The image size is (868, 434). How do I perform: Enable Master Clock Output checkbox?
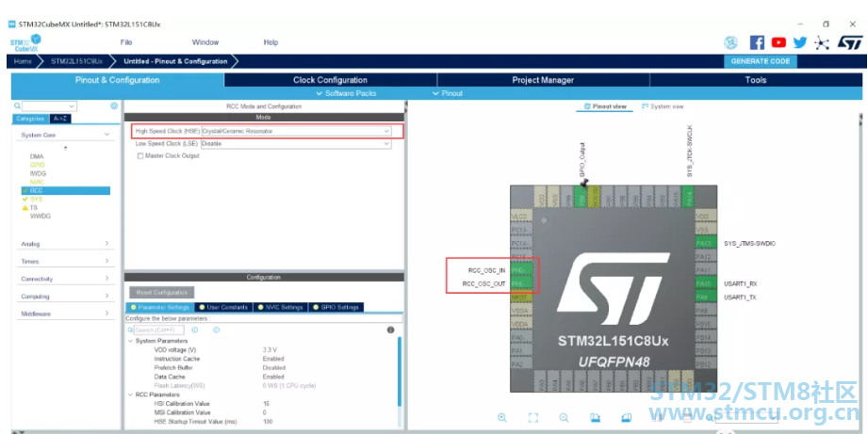coord(140,156)
